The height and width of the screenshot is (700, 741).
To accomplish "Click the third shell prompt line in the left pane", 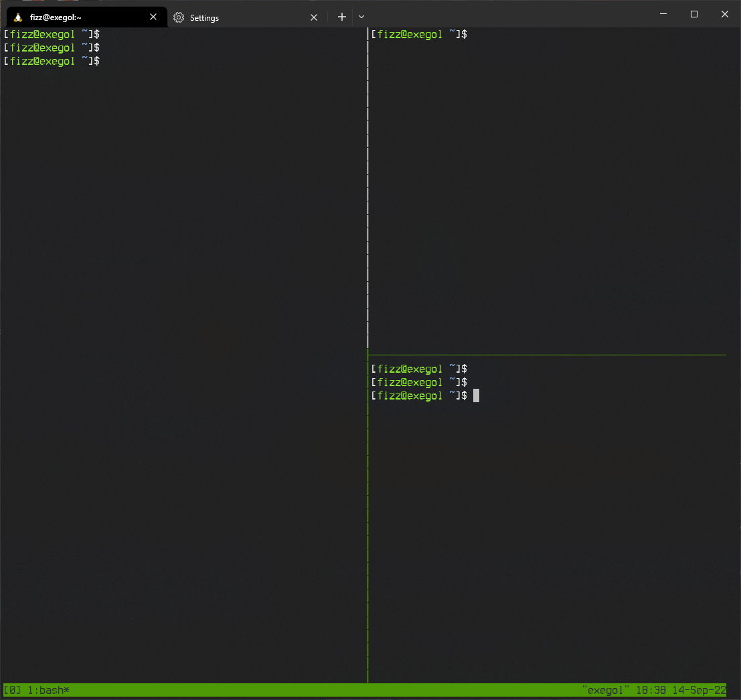I will click(52, 60).
